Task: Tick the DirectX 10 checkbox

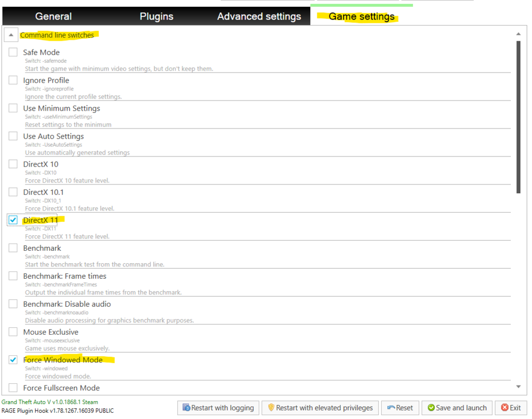Action: 13,164
